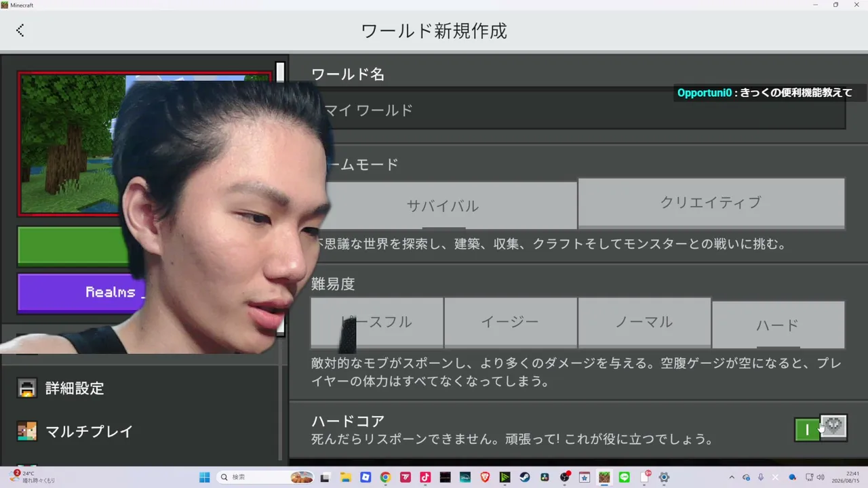Set difficulty to ノーマル
The width and height of the screenshot is (868, 488).
click(644, 323)
